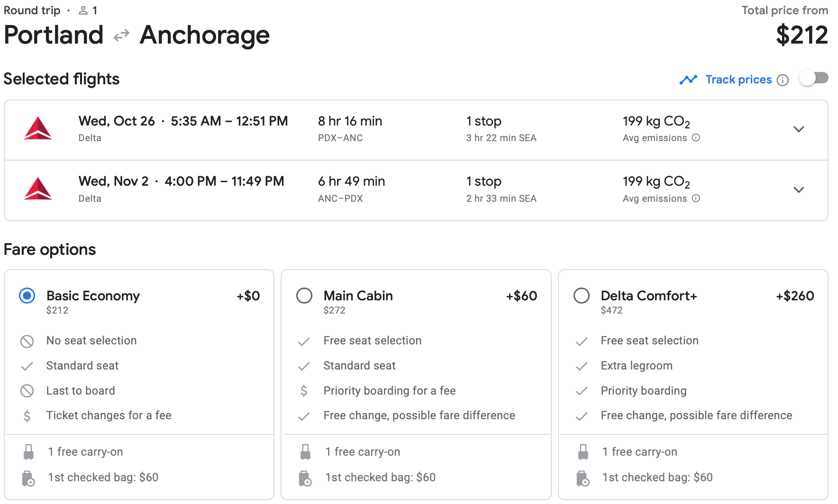
Task: Expand the Wed, Nov 2 flight details
Action: (799, 190)
